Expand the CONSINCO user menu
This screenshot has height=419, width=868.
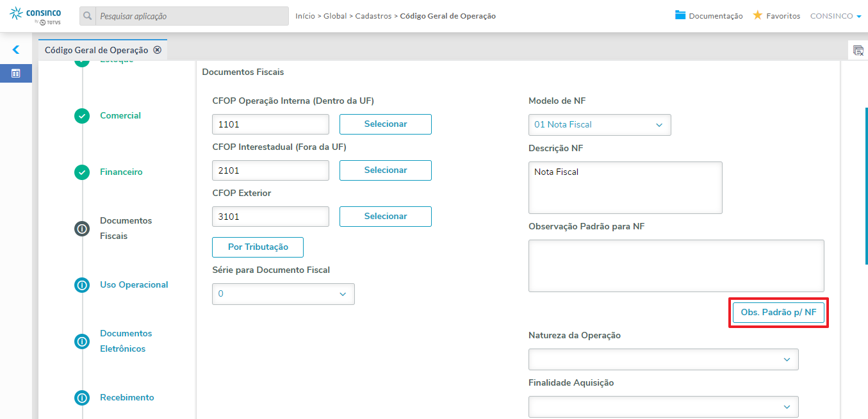[835, 16]
